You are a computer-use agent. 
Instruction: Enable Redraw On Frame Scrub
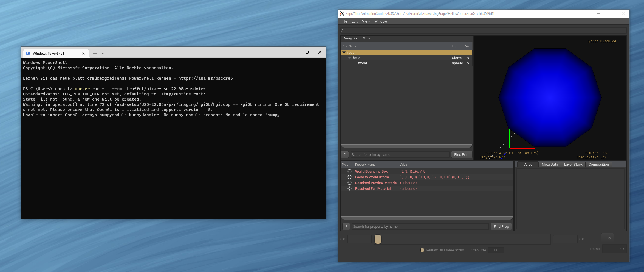(422, 250)
